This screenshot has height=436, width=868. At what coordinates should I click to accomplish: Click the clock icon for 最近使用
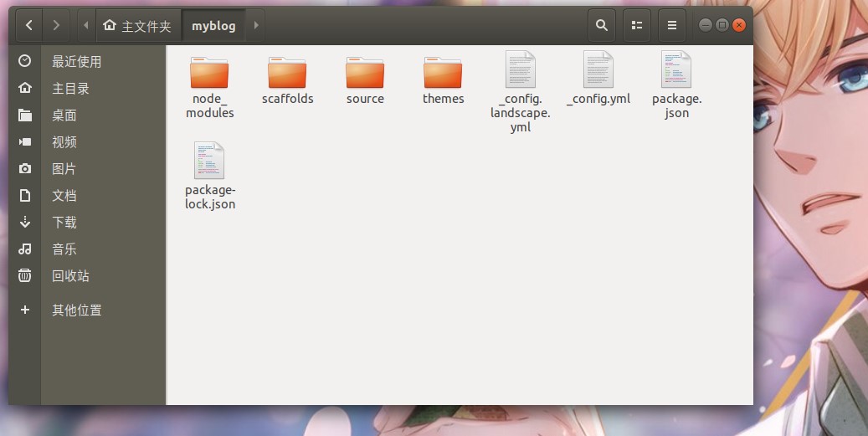point(25,61)
